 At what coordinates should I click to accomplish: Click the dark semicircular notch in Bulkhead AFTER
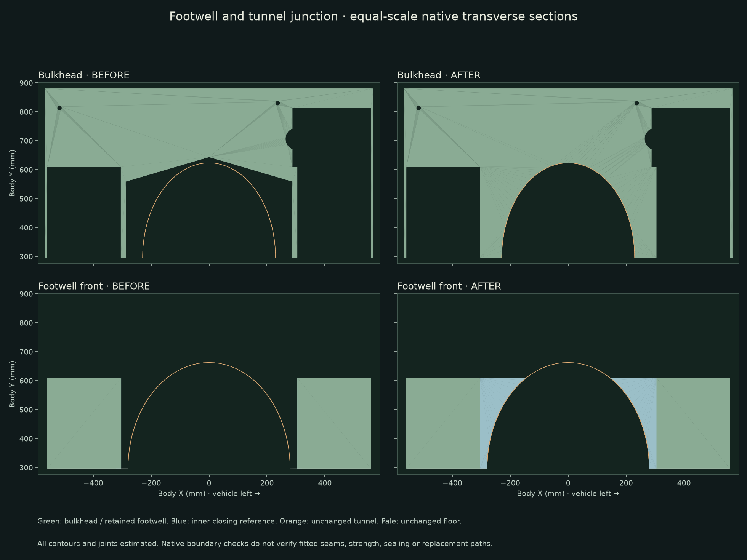click(x=649, y=139)
